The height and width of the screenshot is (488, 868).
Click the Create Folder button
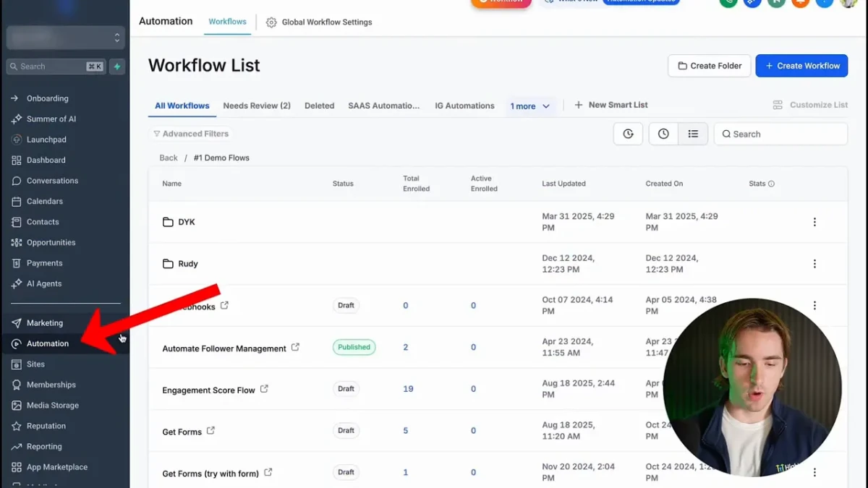(709, 66)
